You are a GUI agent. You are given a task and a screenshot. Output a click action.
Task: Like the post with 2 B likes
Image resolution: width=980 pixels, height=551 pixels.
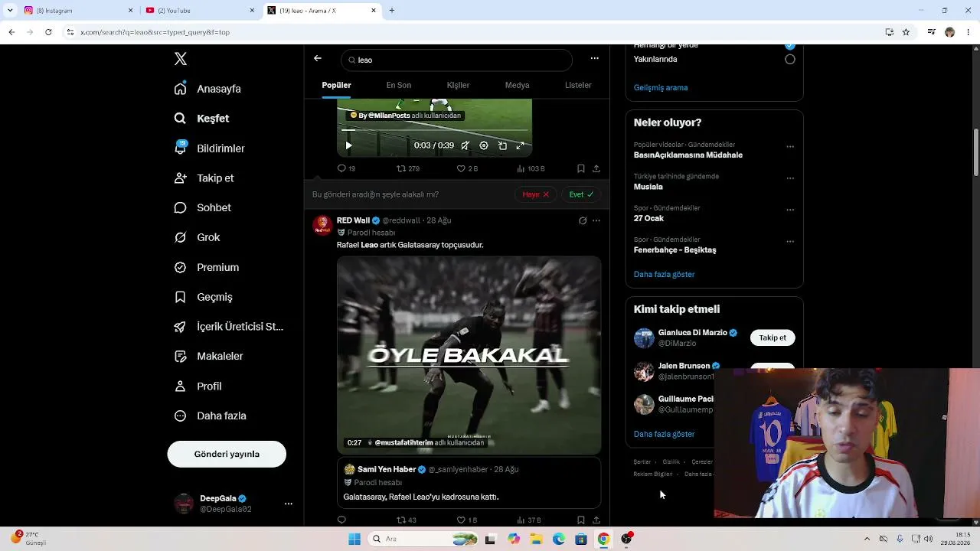pos(467,168)
